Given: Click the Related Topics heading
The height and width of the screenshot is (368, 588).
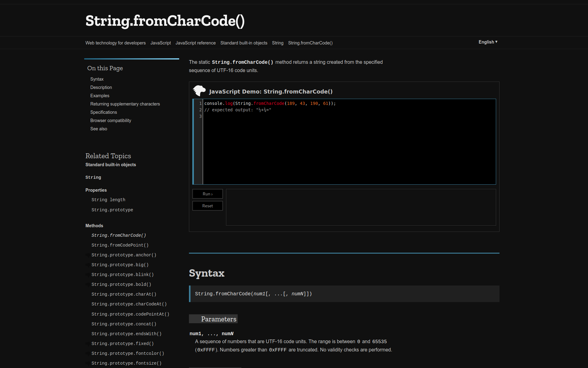Looking at the screenshot, I should (x=108, y=156).
